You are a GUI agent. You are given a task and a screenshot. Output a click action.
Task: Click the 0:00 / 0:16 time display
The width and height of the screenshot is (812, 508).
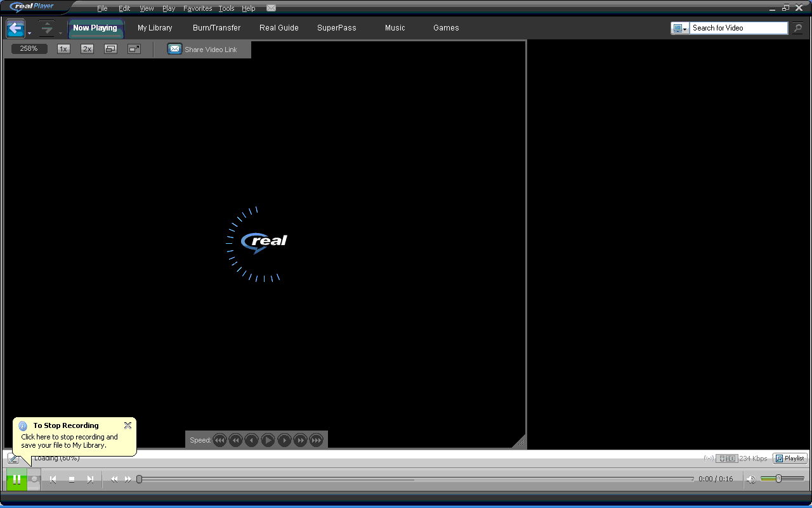[x=716, y=479]
